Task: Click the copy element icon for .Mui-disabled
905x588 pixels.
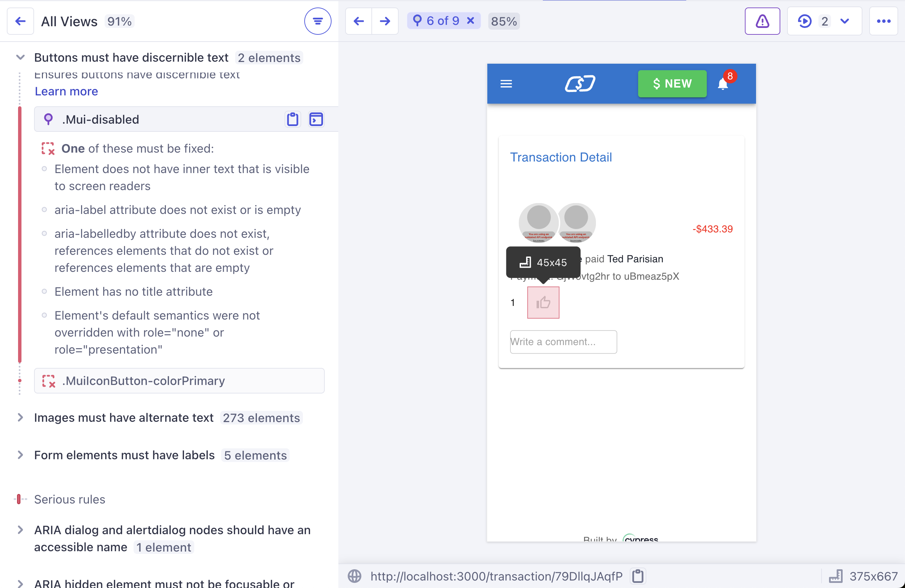Action: pyautogui.click(x=292, y=119)
